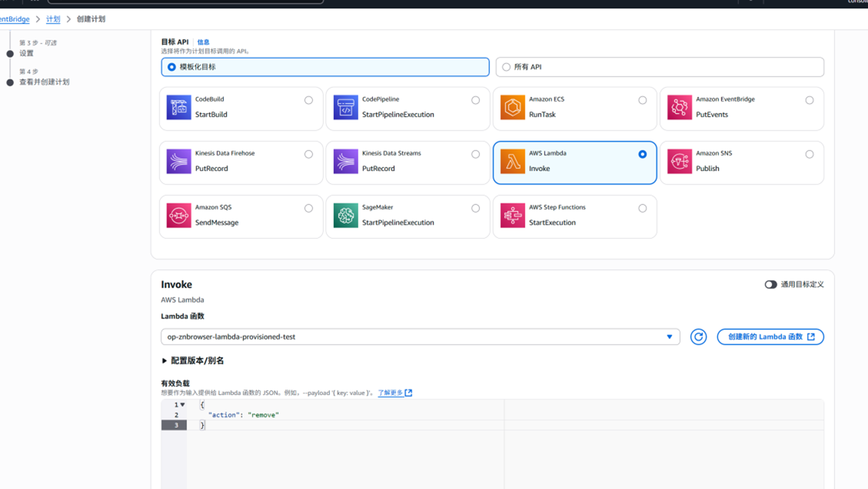The width and height of the screenshot is (868, 489).
Task: Click the Amazon EventBridge PutEvents icon
Action: (679, 107)
